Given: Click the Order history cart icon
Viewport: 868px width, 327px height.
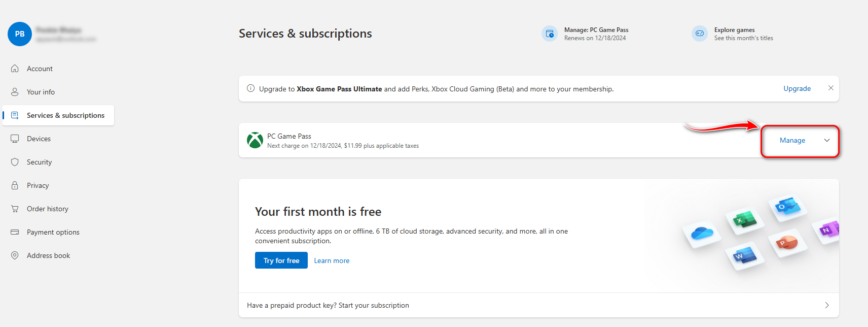Looking at the screenshot, I should pos(15,209).
